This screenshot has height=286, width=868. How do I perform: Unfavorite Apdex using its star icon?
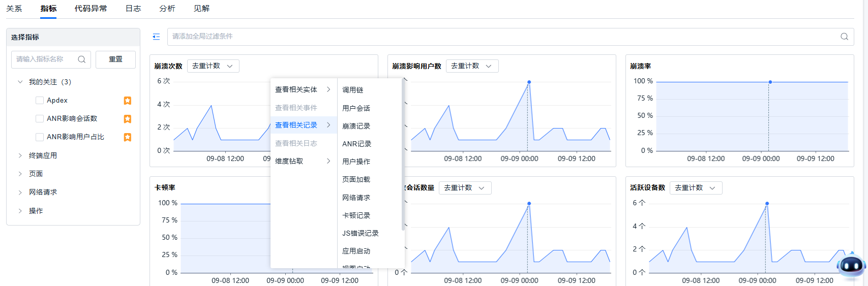(128, 101)
